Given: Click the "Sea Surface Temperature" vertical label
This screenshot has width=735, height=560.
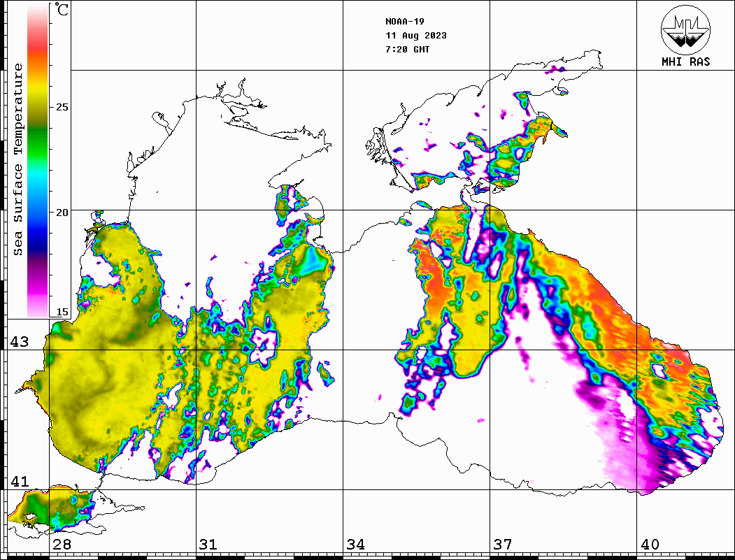Looking at the screenshot, I should click(x=17, y=159).
